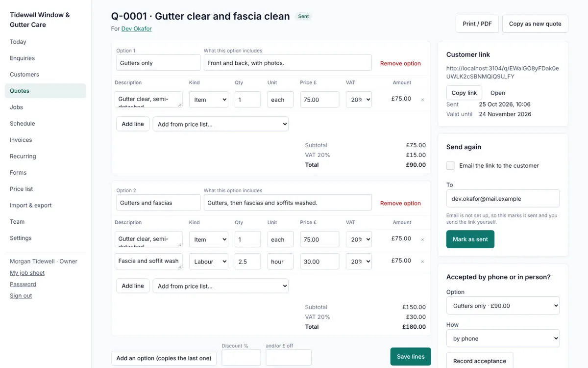
Task: Open Settings in the sidebar
Action: click(45, 238)
